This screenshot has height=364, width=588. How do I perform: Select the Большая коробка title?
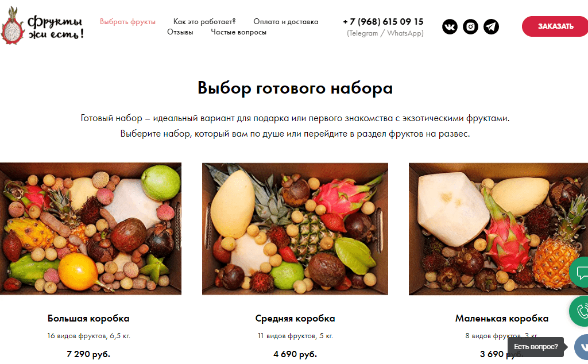[88, 318]
